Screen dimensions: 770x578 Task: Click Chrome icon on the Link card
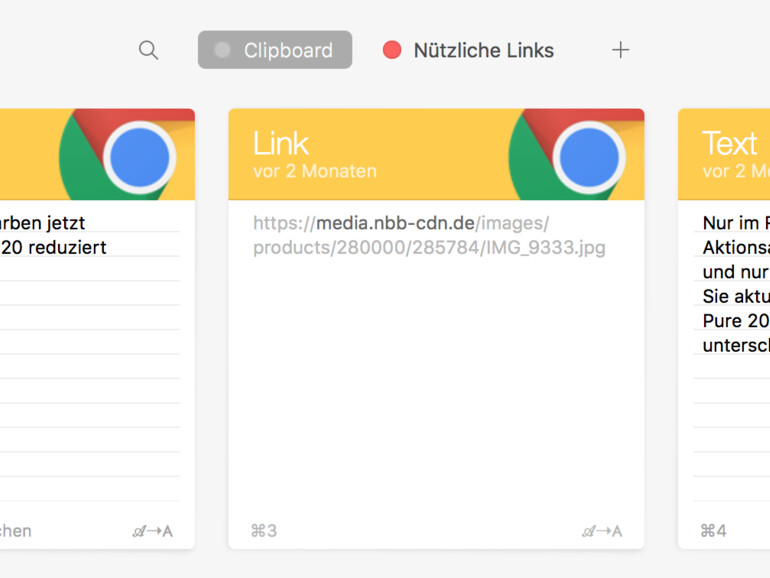577,154
